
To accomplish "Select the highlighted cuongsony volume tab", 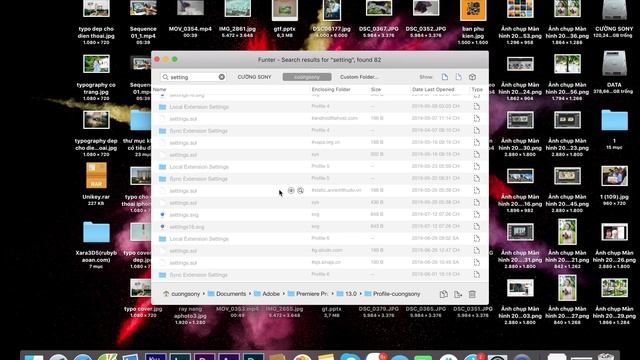I will [307, 77].
